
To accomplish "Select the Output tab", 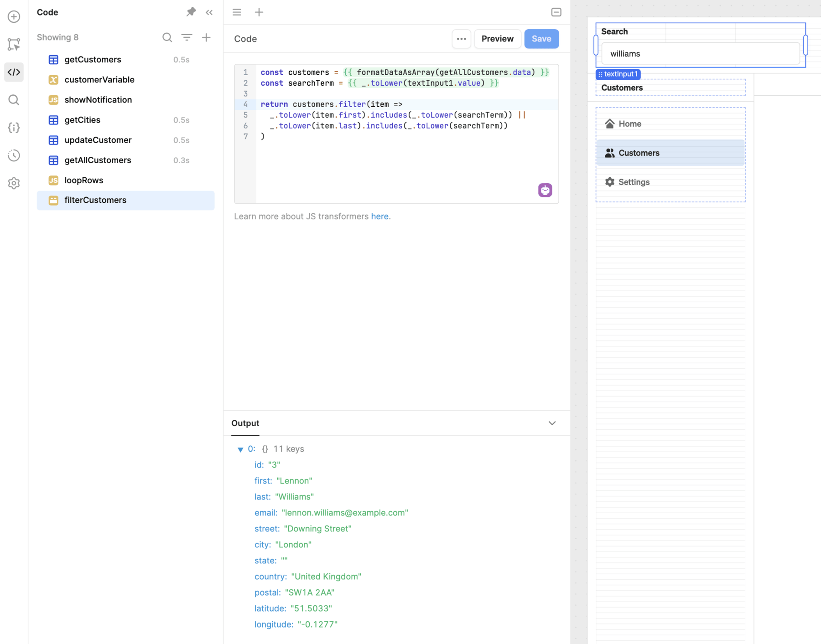I will (x=245, y=423).
